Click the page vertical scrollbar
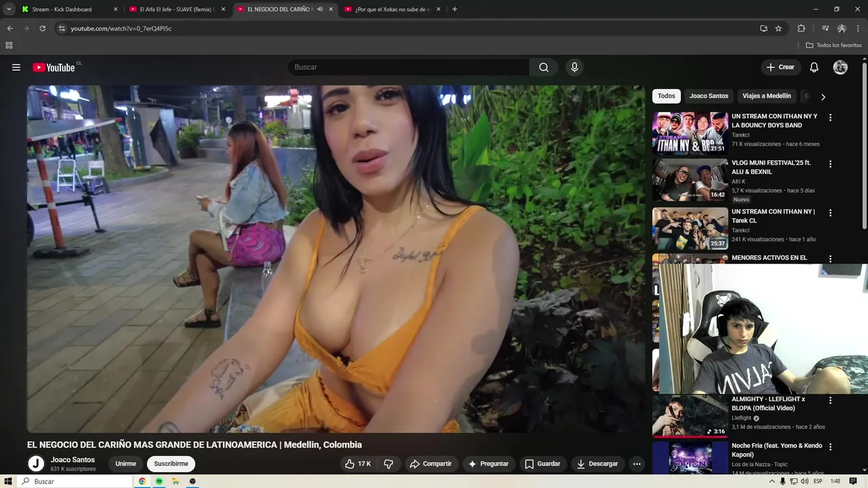Viewport: 868px width, 488px height. [x=864, y=146]
